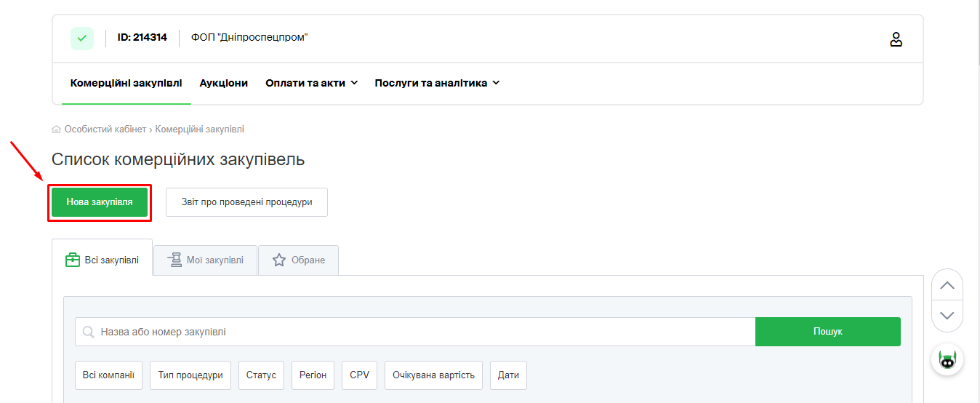Click the Особистий кабінет breadcrumb link

point(105,129)
